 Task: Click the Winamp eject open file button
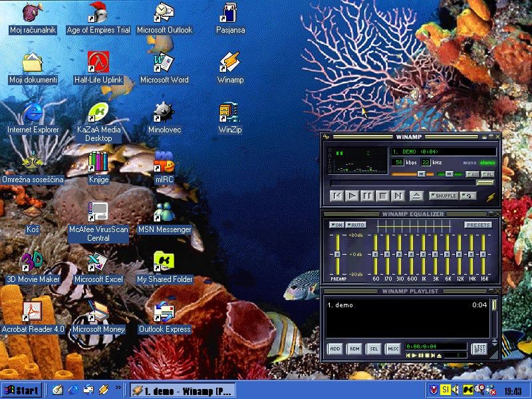click(x=416, y=196)
